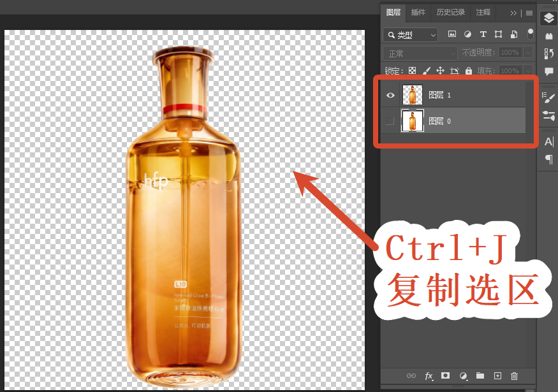
Task: Expand more panel tabs with double chevron
Action: (513, 13)
